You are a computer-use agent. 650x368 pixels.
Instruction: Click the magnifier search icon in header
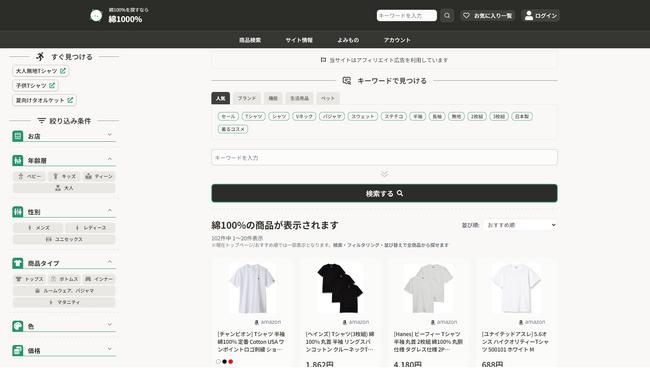[x=447, y=16]
